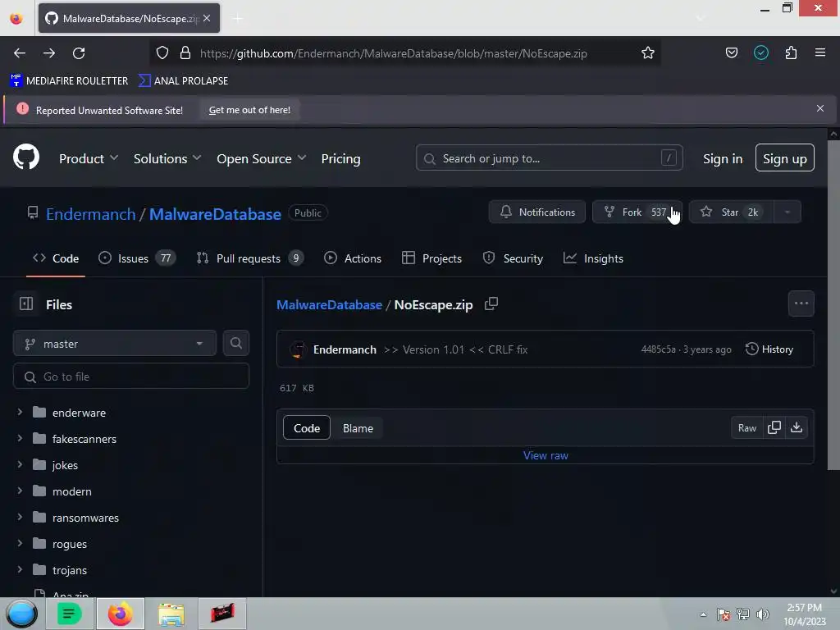The height and width of the screenshot is (630, 840).
Task: Expand the fakescanners folder
Action: (20, 438)
